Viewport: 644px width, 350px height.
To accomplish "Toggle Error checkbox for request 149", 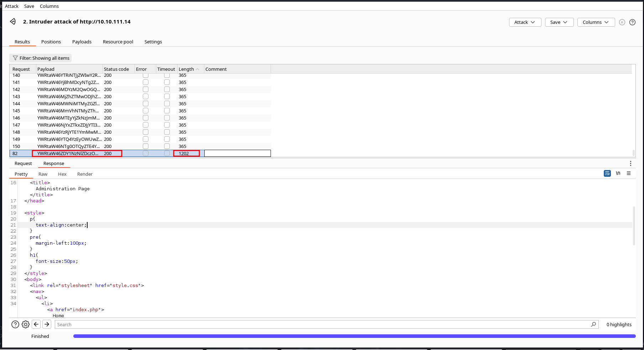I will click(146, 139).
